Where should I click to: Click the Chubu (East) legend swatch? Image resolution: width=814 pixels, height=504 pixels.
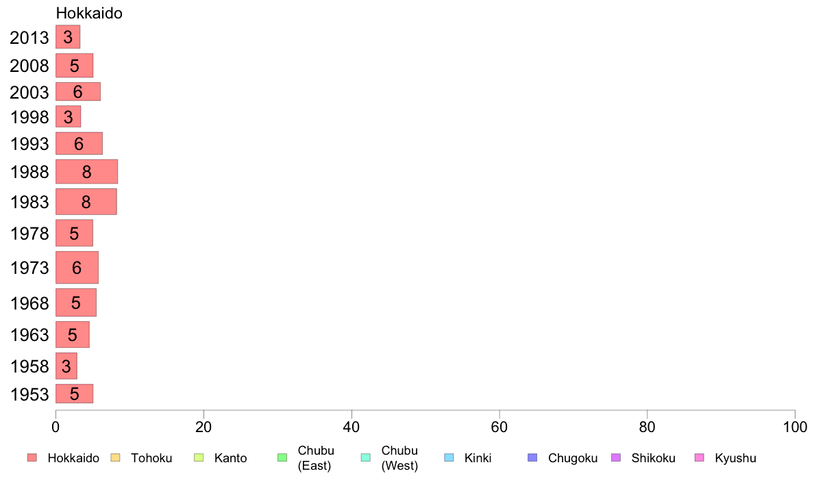click(x=282, y=457)
